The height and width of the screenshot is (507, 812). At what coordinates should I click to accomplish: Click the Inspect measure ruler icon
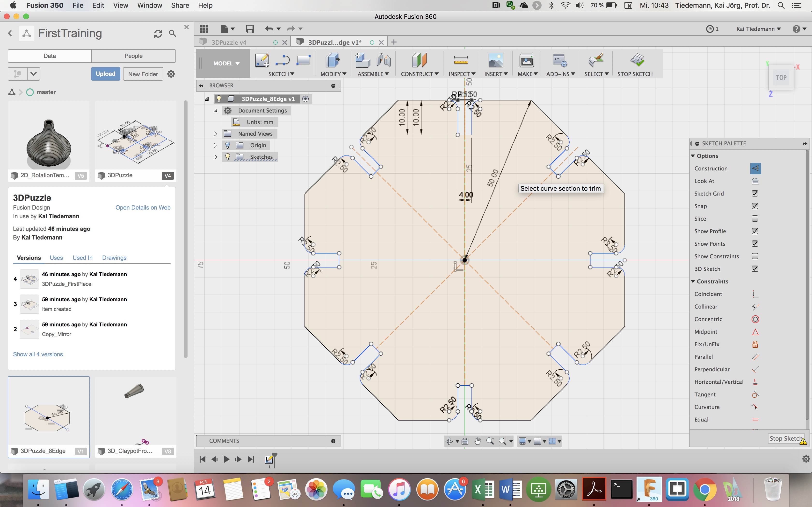pos(461,60)
